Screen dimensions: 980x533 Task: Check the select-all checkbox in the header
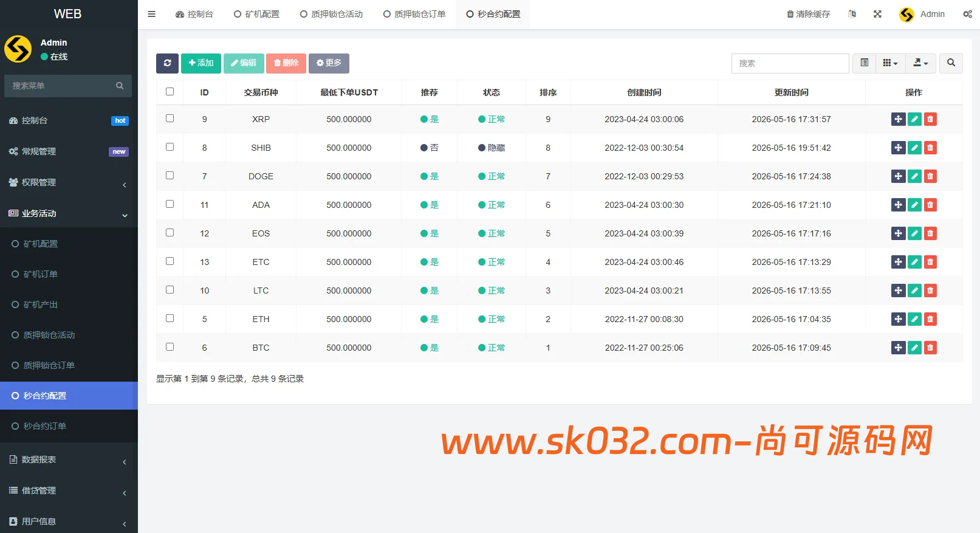coord(170,92)
